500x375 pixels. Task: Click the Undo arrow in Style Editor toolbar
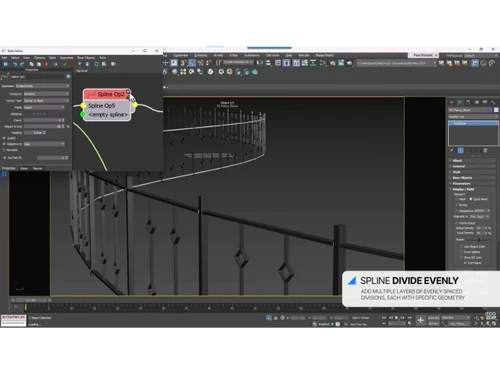coord(15,64)
